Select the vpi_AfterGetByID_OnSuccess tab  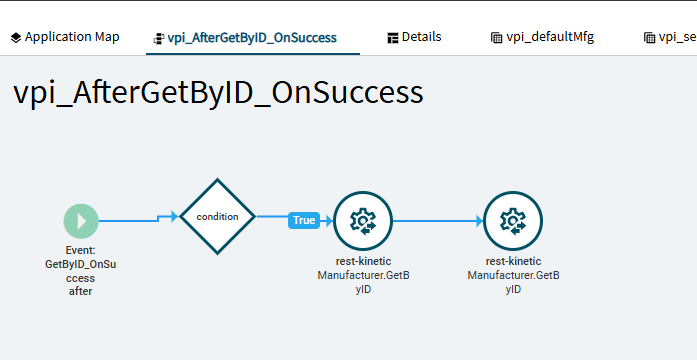252,38
